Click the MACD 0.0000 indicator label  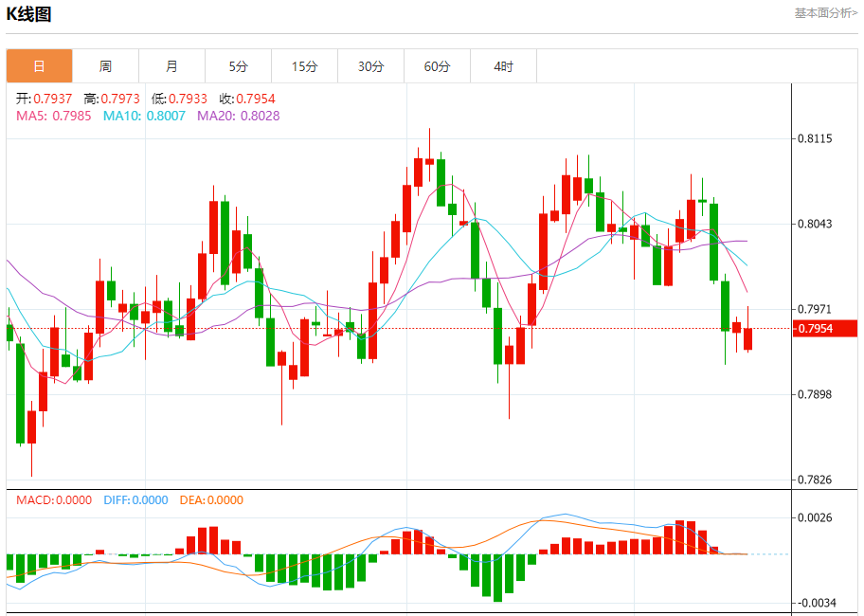click(54, 500)
